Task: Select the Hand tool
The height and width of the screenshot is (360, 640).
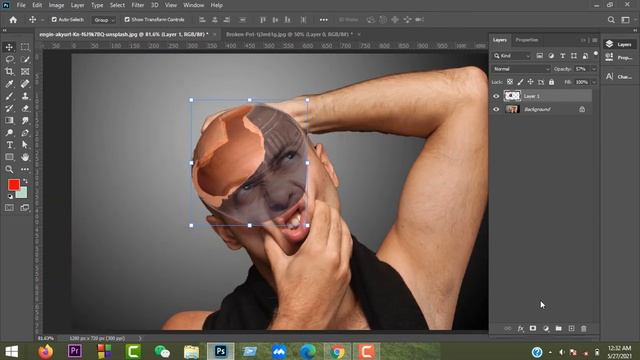Action: pyautogui.click(x=25, y=157)
